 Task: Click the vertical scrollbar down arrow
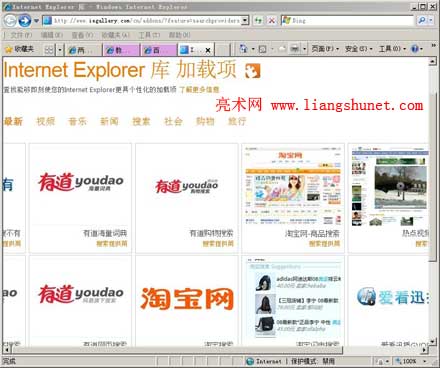click(433, 342)
